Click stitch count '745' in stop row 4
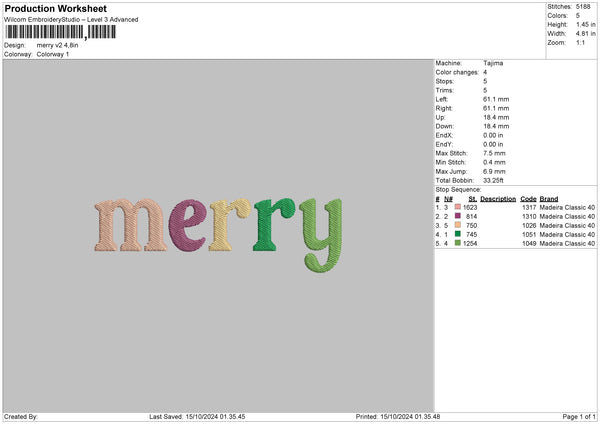The height and width of the screenshot is (424, 600). (x=472, y=235)
